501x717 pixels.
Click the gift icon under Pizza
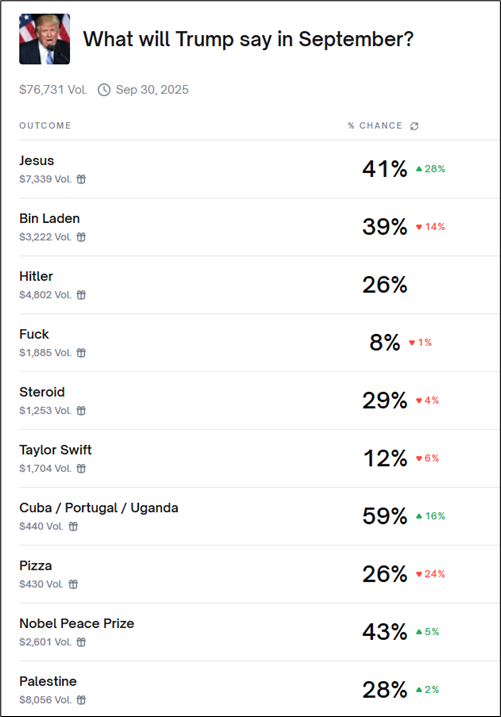pos(73,584)
